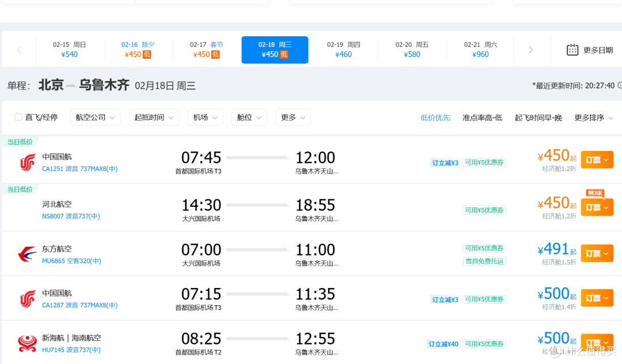Screen dimensions: 622x364
Task: Open the 更多 filter dropdown
Action: [x=293, y=117]
